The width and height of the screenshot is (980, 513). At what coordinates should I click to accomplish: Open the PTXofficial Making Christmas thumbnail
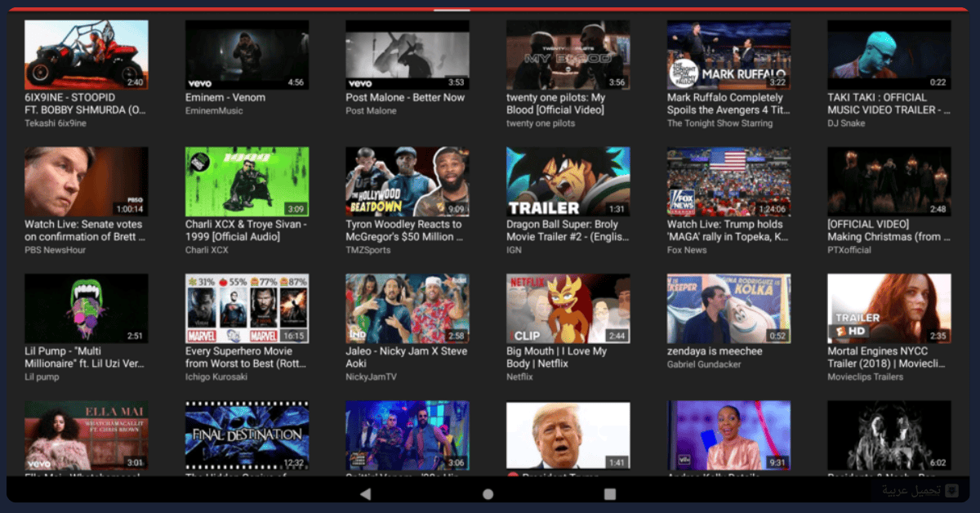[889, 181]
